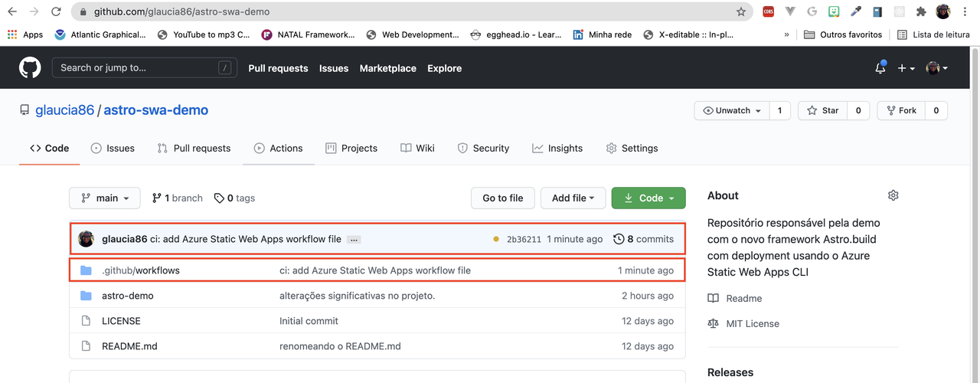Viewport: 980px width, 383px height.
Task: Expand commit message ellipsis button
Action: click(354, 240)
